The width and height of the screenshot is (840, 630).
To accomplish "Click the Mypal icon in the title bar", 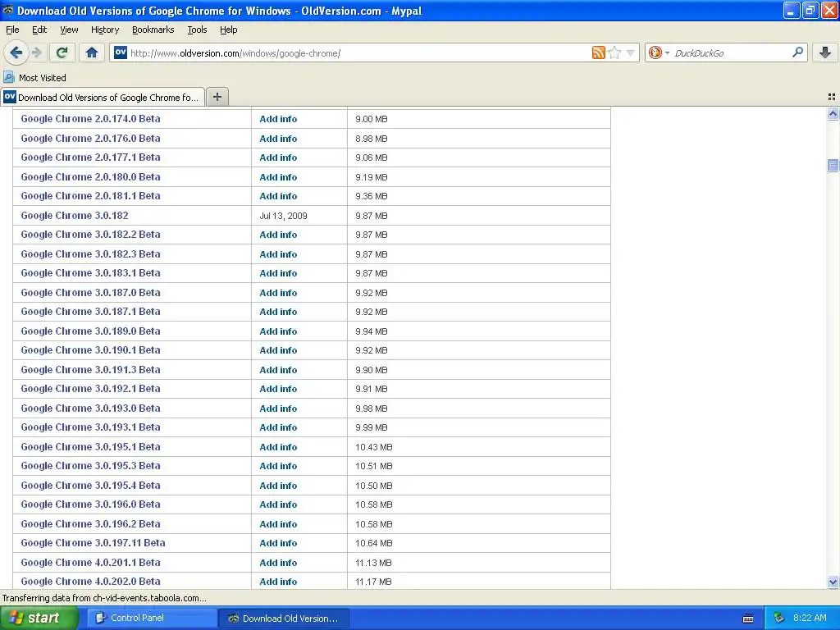I will tap(8, 10).
